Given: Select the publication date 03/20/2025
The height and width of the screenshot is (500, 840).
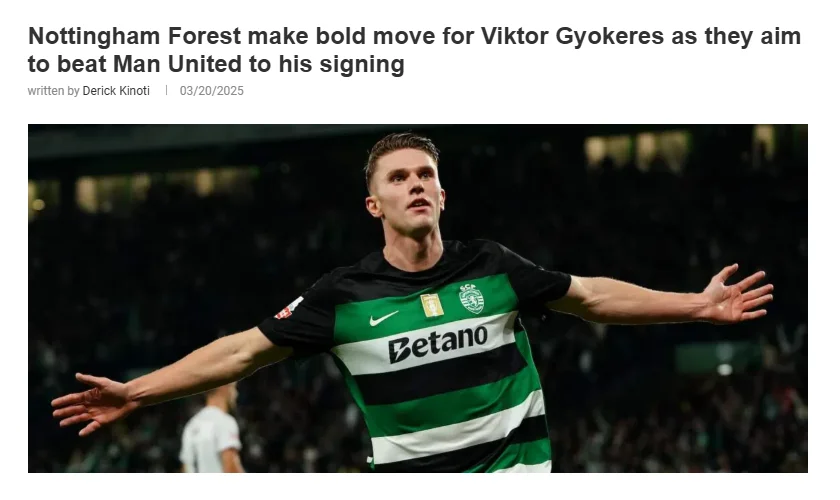Looking at the screenshot, I should tap(212, 91).
